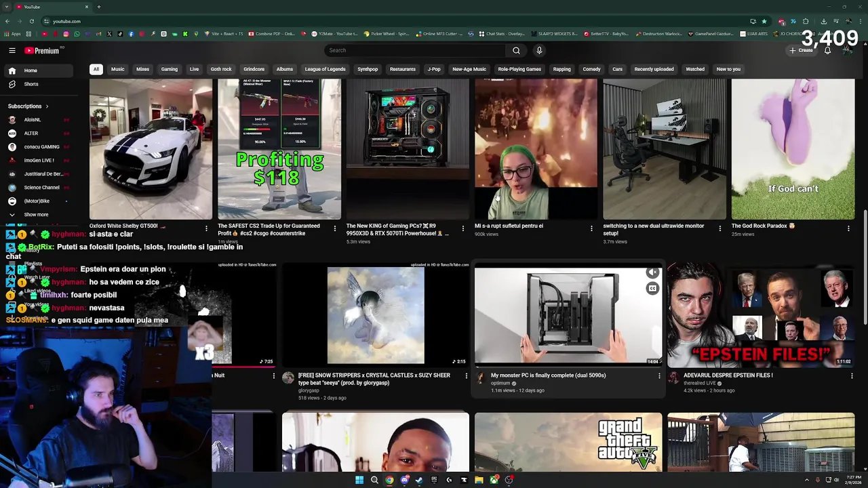Select the Music filter chip
This screenshot has height=488, width=868.
coord(118,69)
